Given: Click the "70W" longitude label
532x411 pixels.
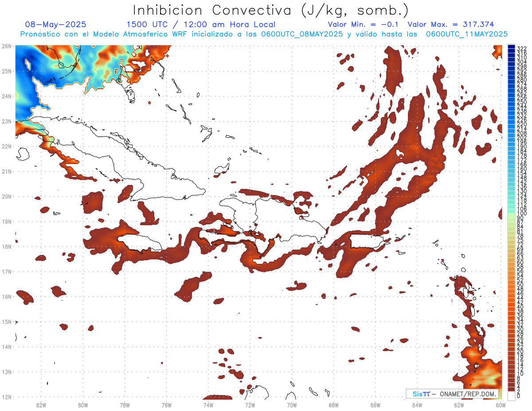Looking at the screenshot, I should point(292,405).
